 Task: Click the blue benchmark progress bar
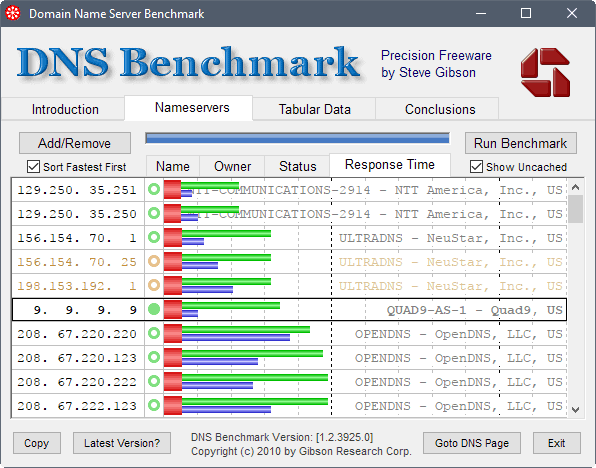297,138
